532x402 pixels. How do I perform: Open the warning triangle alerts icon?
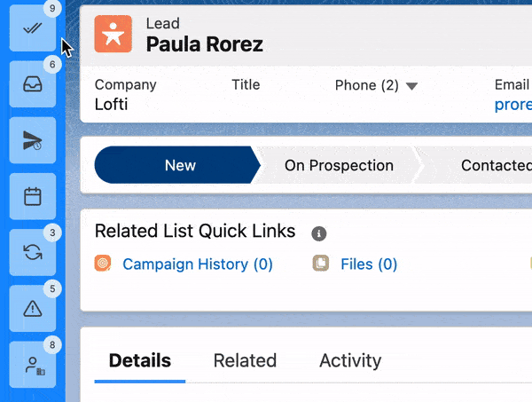point(33,308)
